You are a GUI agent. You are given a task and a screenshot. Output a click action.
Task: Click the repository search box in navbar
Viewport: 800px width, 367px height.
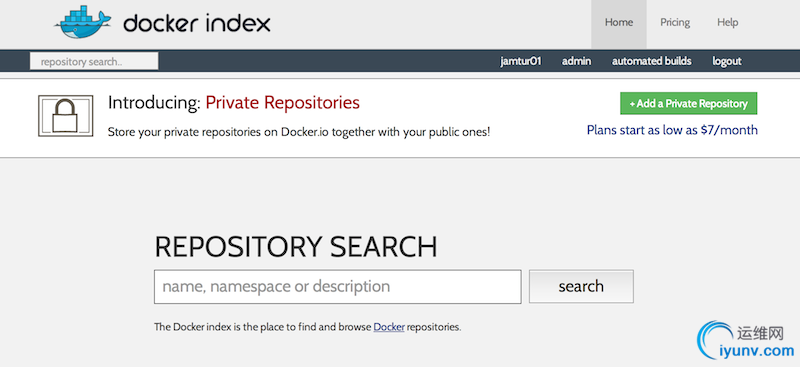[94, 62]
